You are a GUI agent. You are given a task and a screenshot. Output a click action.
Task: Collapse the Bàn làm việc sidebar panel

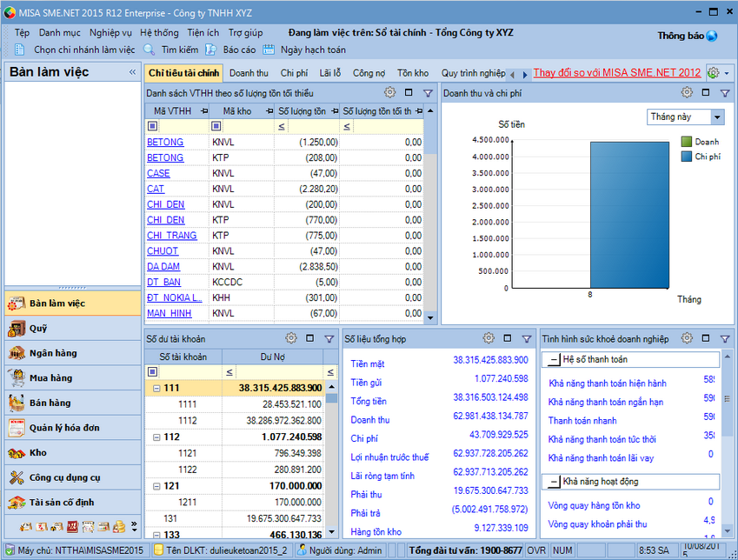(132, 72)
